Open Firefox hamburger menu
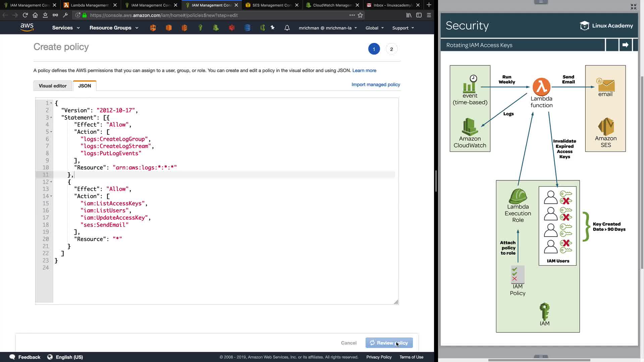Viewport: 644px width, 362px height. pos(429,15)
